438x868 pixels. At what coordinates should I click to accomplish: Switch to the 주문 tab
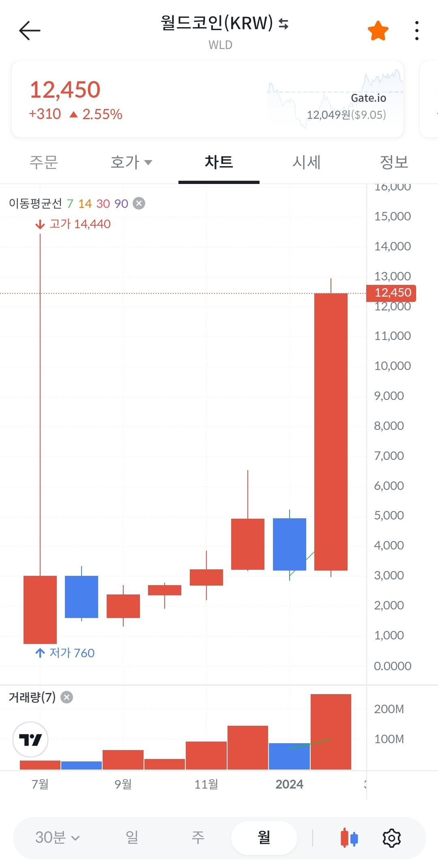point(44,162)
